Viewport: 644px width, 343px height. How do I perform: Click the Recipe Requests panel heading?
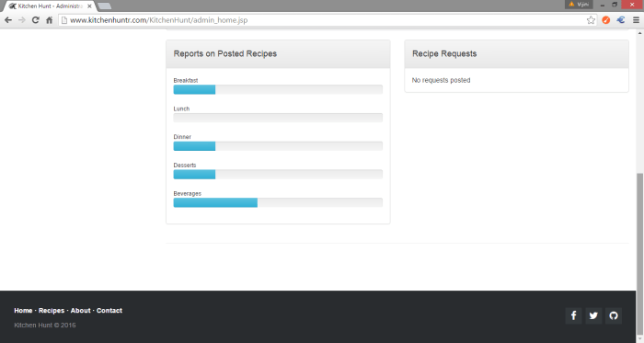tap(444, 53)
